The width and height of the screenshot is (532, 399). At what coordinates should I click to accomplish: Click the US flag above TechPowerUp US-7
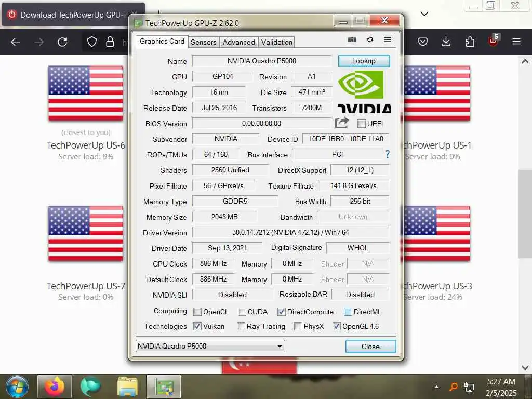coord(86,234)
